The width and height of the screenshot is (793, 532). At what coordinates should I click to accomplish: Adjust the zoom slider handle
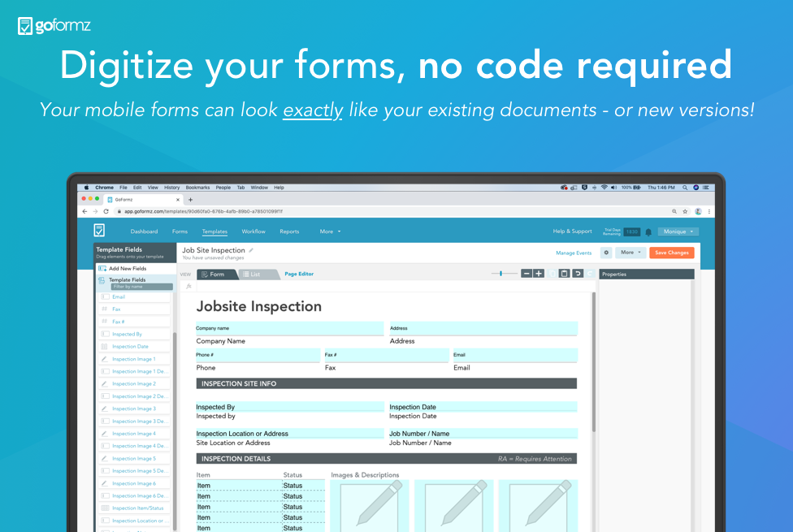pos(500,274)
